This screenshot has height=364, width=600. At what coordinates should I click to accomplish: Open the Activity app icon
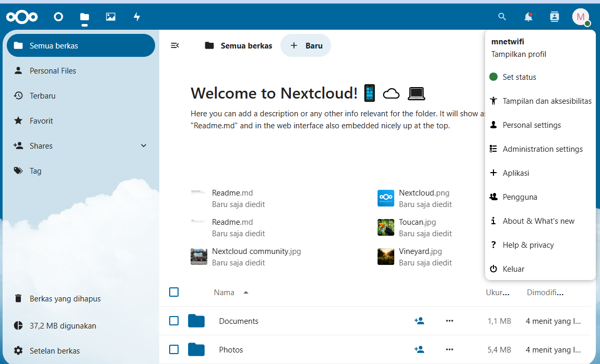[136, 17]
